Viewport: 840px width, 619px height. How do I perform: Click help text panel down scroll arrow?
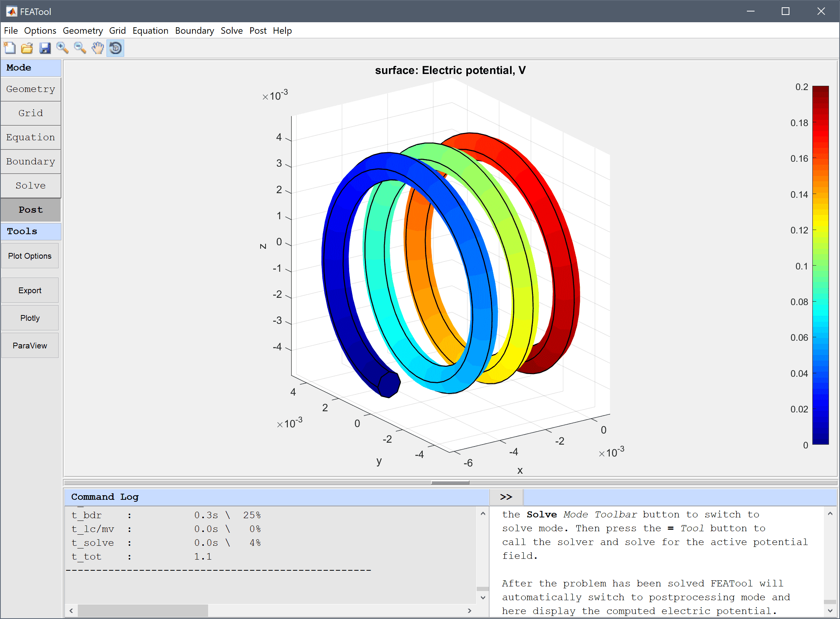click(830, 611)
